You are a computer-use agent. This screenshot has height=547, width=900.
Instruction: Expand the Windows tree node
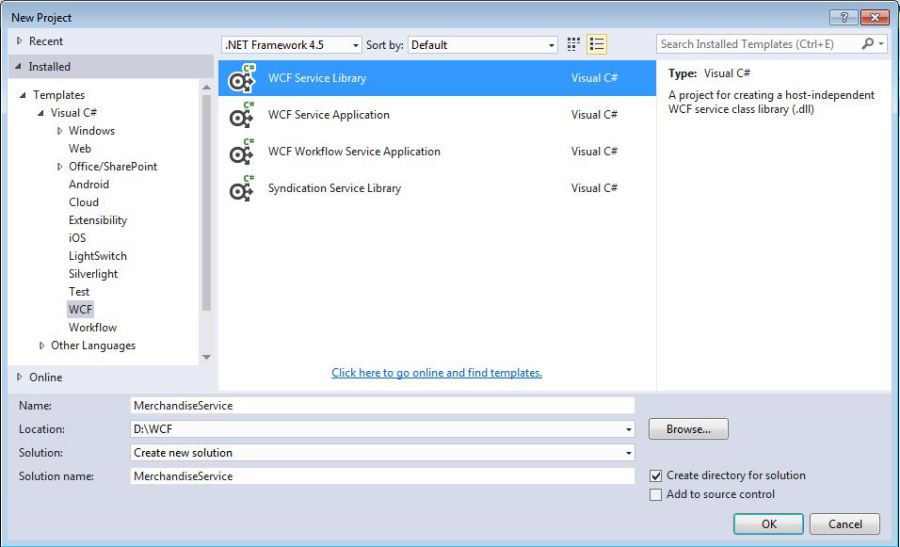pyautogui.click(x=59, y=131)
